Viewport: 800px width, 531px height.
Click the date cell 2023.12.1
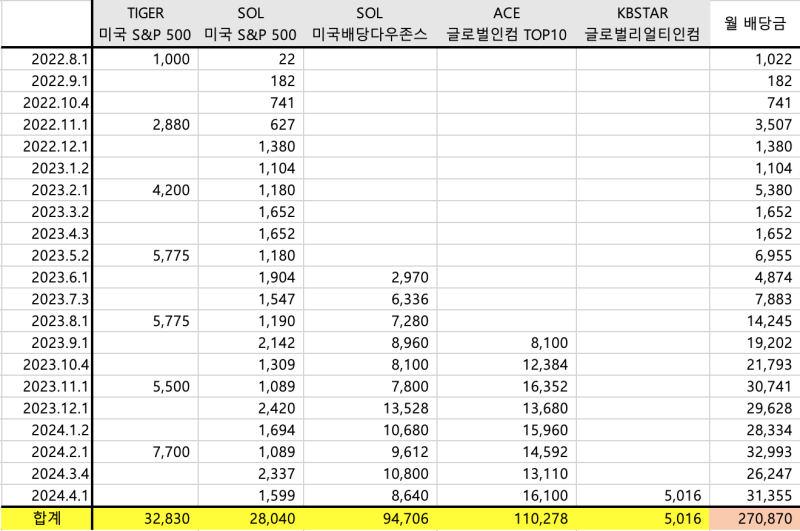click(x=46, y=408)
